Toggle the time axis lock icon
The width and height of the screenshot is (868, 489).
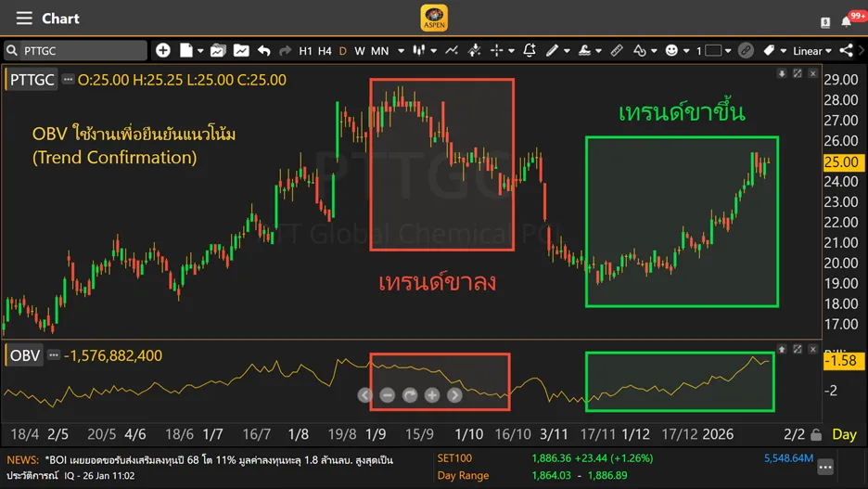(x=816, y=434)
